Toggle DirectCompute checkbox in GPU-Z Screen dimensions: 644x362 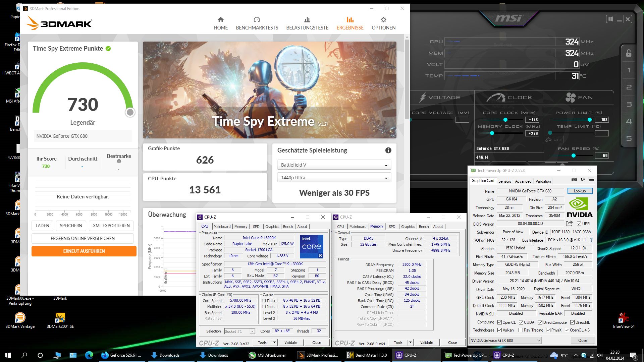coord(540,322)
